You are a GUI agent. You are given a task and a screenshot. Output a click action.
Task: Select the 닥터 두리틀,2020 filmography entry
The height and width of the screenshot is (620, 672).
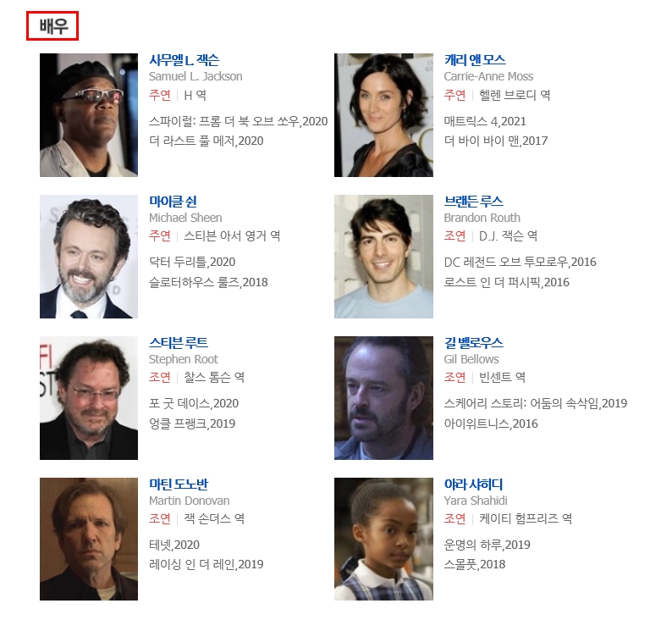pos(192,262)
